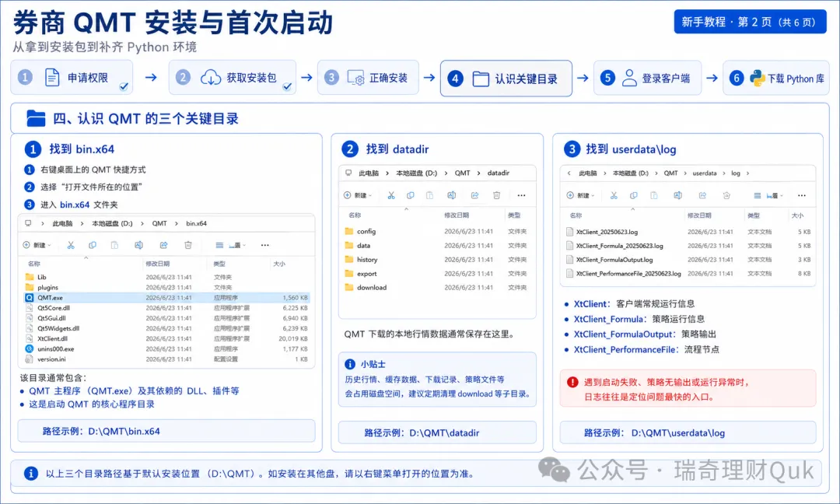The height and width of the screenshot is (504, 840).
Task: Click Share icon in log explorer toolbar
Action: pos(702,195)
